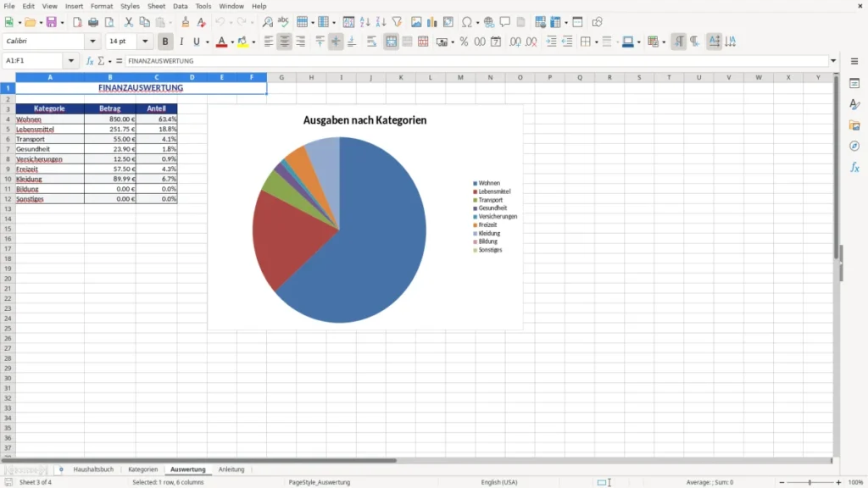Open the Font Name dropdown
The image size is (868, 488).
(92, 41)
